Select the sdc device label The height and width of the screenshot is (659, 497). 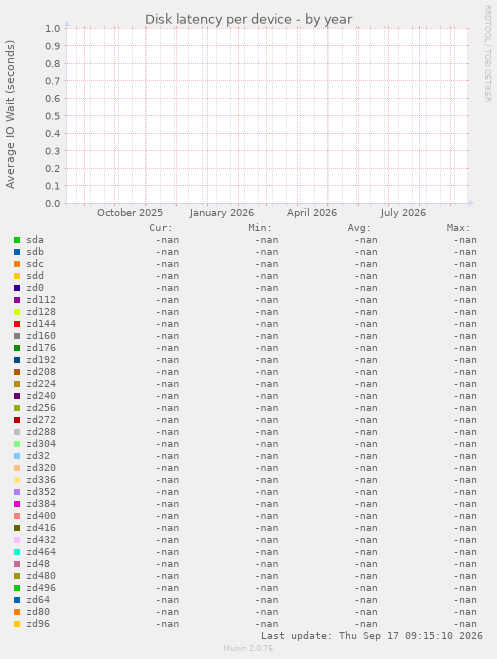35,264
